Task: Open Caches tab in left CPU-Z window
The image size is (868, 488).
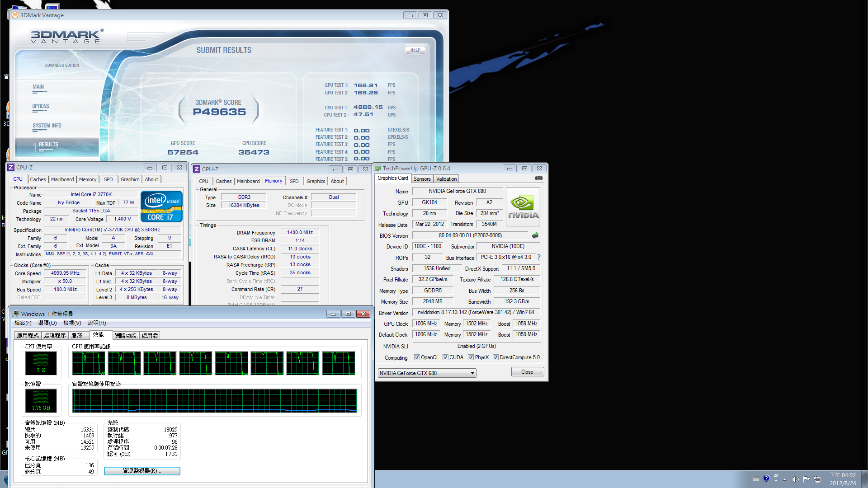Action: [38, 179]
